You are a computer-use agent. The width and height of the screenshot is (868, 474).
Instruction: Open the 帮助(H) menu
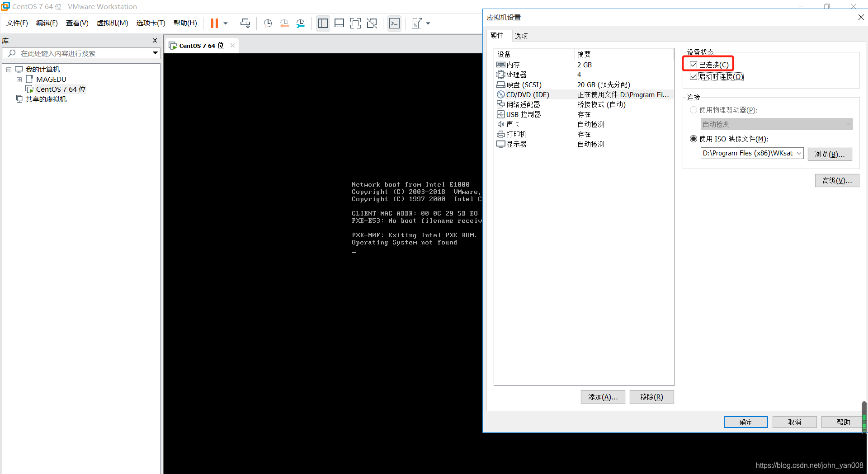(x=185, y=23)
